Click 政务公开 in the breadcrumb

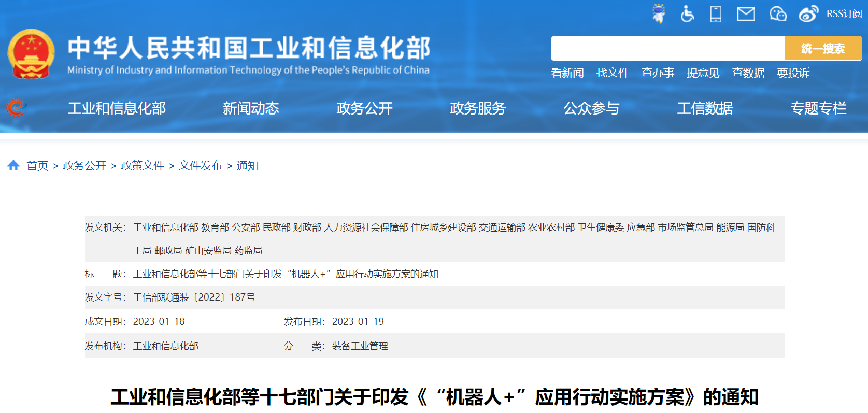pyautogui.click(x=84, y=166)
